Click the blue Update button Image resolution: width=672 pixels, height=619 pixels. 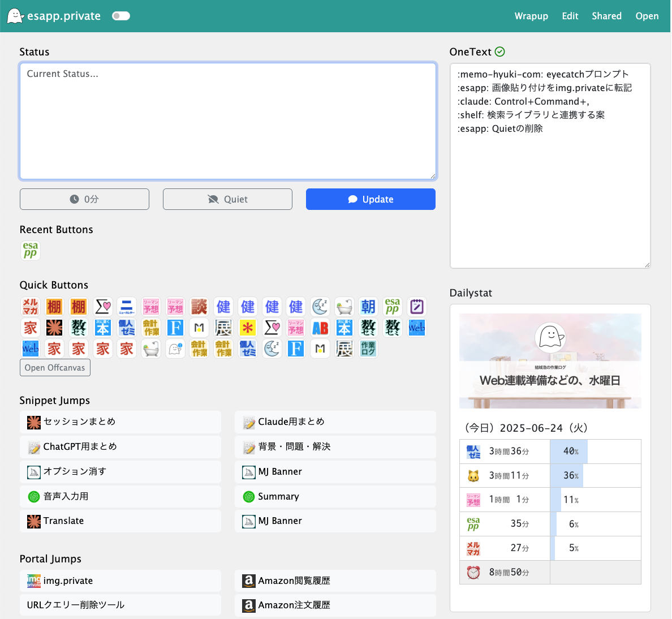pyautogui.click(x=371, y=199)
